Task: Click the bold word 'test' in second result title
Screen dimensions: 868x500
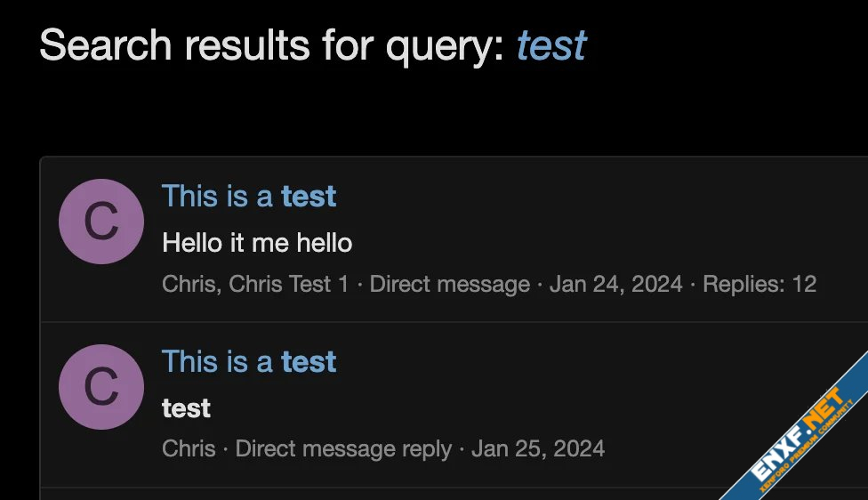Action: [x=309, y=361]
